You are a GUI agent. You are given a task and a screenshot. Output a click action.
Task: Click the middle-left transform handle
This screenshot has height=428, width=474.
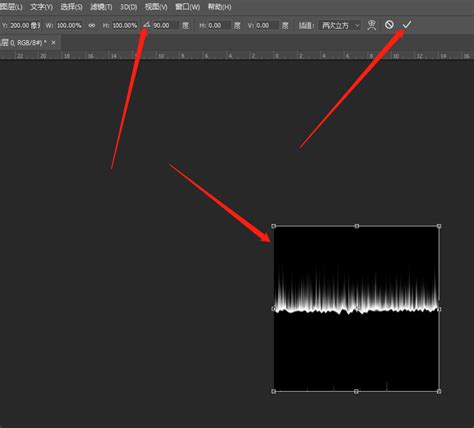click(x=274, y=309)
